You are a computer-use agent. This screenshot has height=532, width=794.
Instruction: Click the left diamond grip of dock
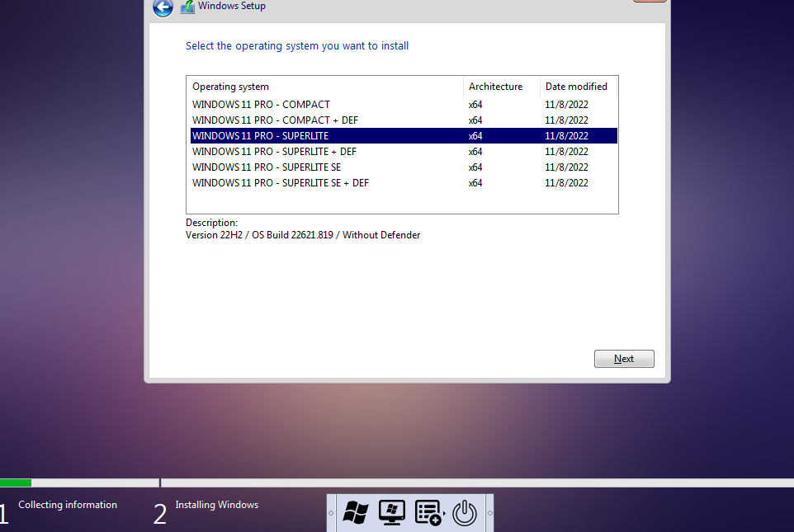[331, 513]
